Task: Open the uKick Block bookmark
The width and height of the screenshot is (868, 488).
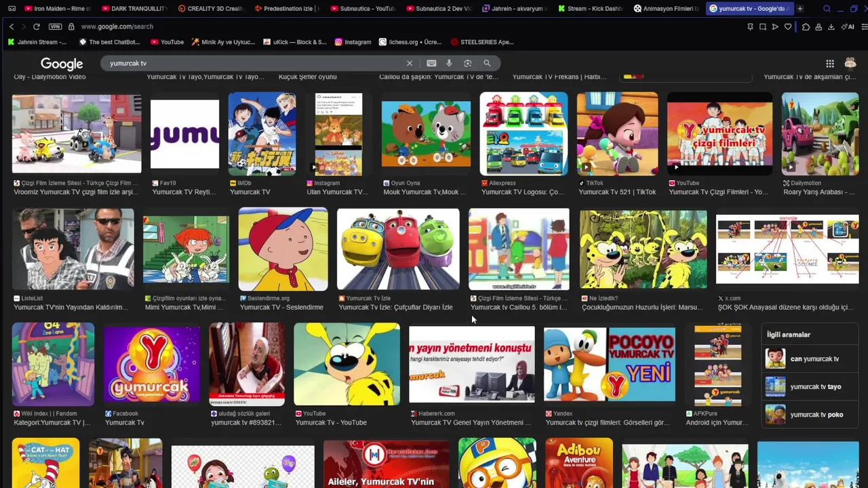Action: click(294, 42)
